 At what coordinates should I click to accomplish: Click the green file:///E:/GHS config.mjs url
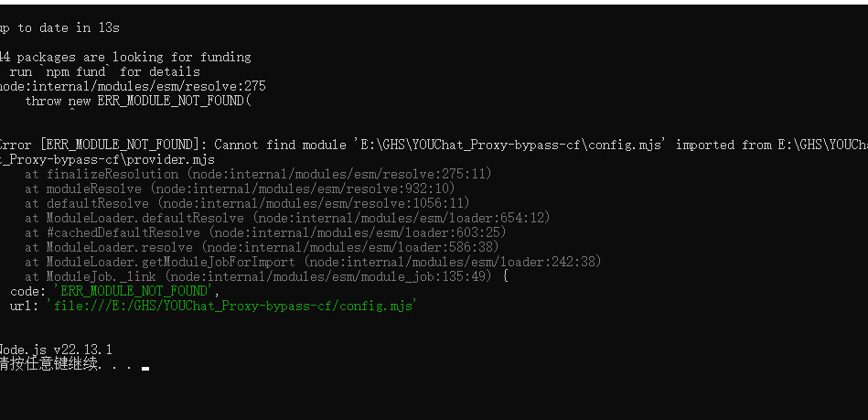click(x=231, y=306)
